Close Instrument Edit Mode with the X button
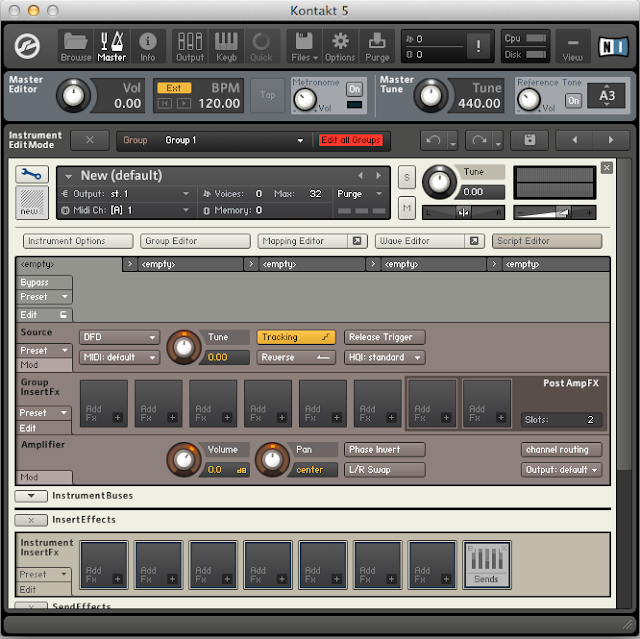 pos(90,140)
